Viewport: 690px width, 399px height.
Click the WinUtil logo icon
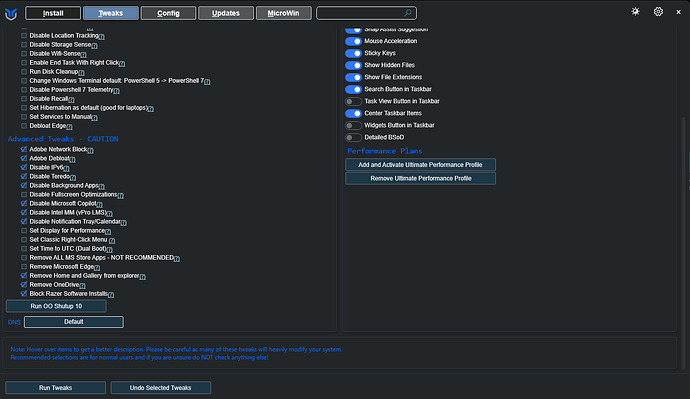click(11, 14)
